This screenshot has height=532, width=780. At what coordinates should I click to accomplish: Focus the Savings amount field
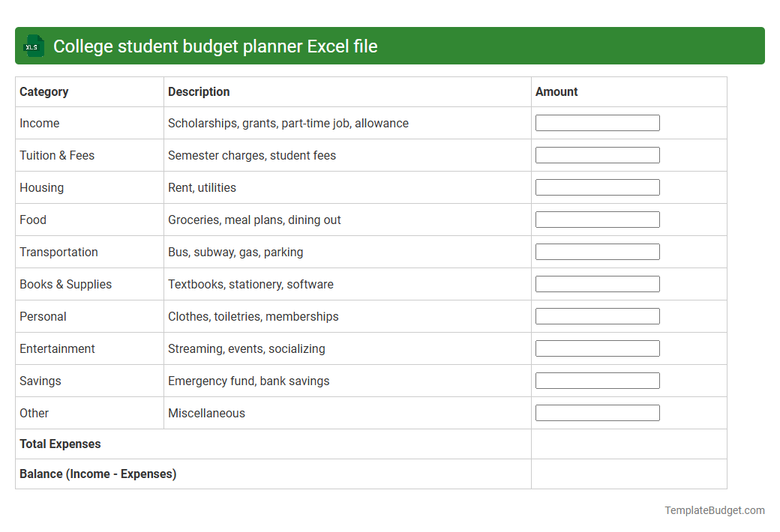pyautogui.click(x=597, y=380)
